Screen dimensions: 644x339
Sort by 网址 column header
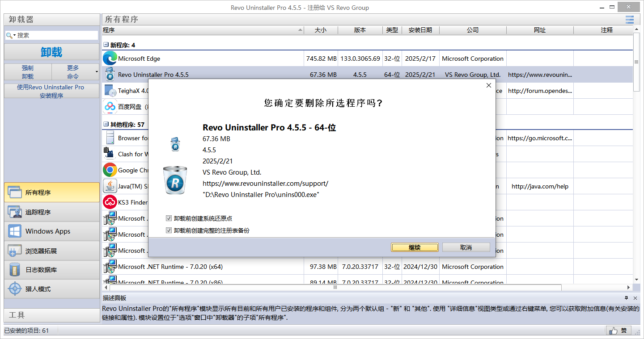tap(540, 30)
